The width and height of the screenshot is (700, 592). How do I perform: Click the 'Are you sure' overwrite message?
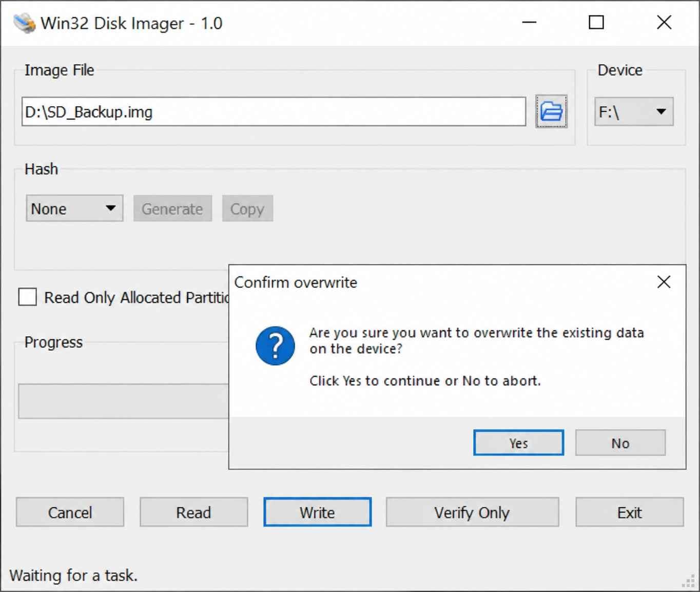tap(476, 340)
